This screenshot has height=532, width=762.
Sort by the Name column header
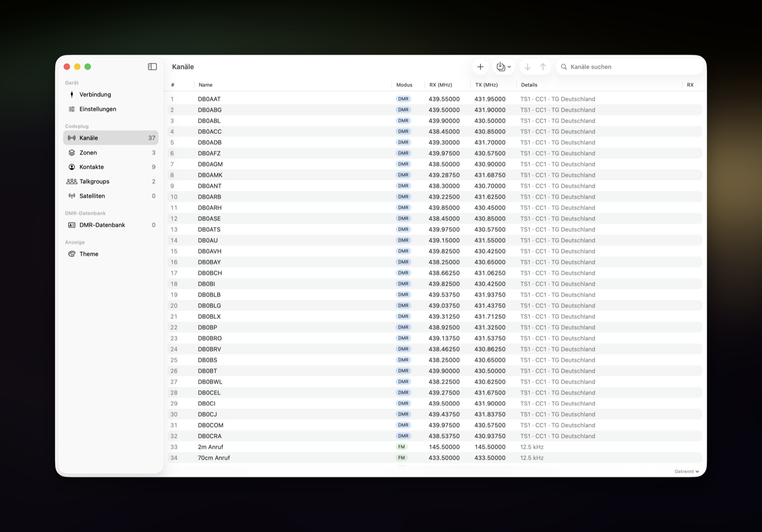click(205, 85)
